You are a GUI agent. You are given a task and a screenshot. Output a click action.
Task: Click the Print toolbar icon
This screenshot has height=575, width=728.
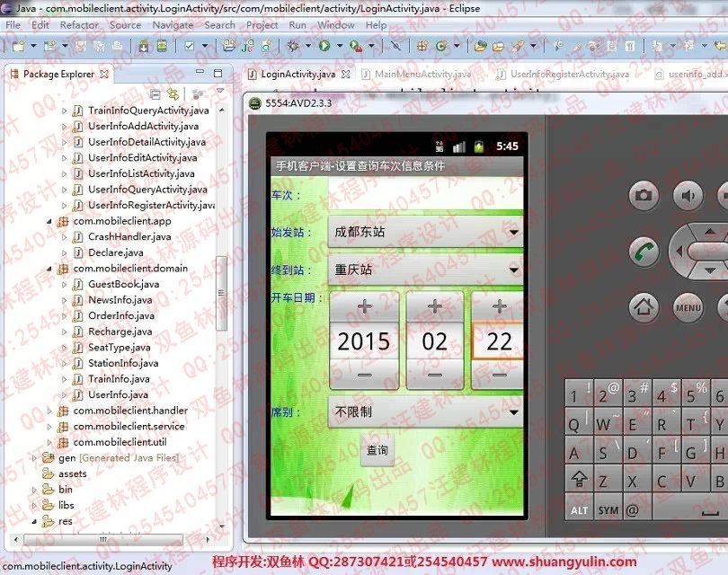tap(118, 46)
